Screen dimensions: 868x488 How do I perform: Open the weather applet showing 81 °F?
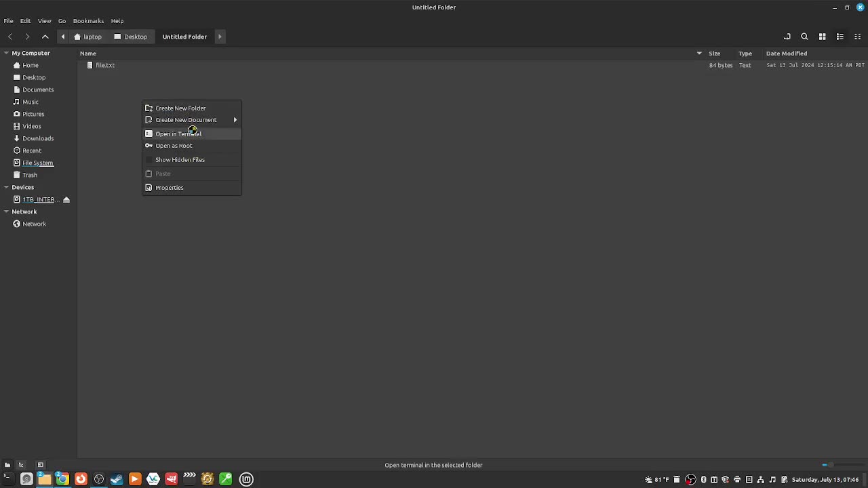coord(656,480)
